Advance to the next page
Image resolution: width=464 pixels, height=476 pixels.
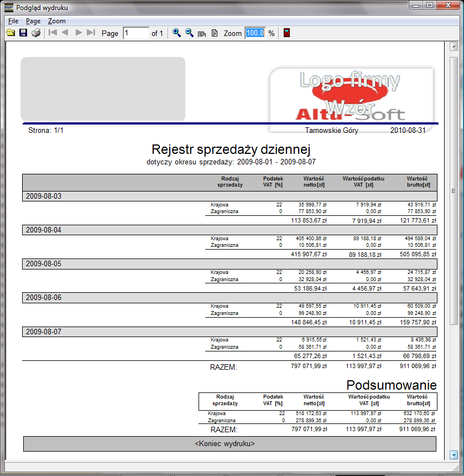coord(79,33)
